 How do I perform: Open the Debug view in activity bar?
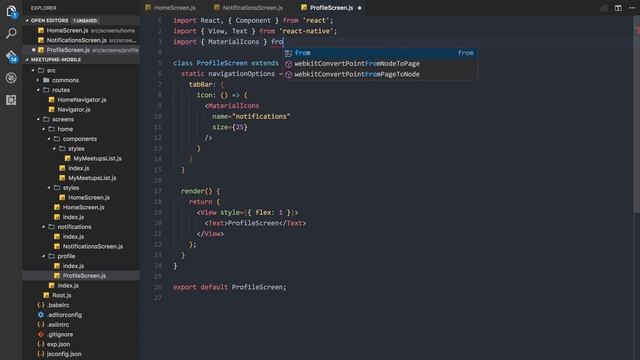pos(11,78)
